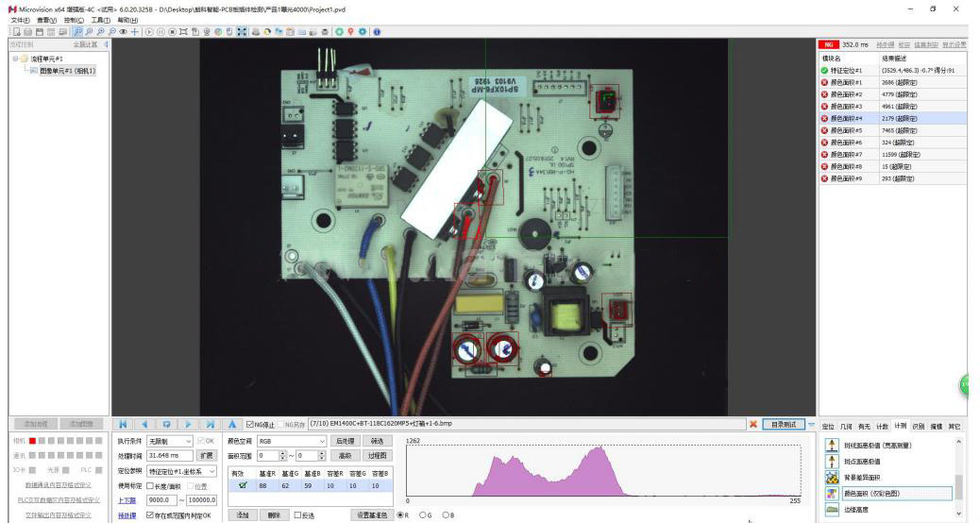Collapse the 流程单元#1 tree node
Image resolution: width=980 pixels, height=523 pixels.
(15, 59)
